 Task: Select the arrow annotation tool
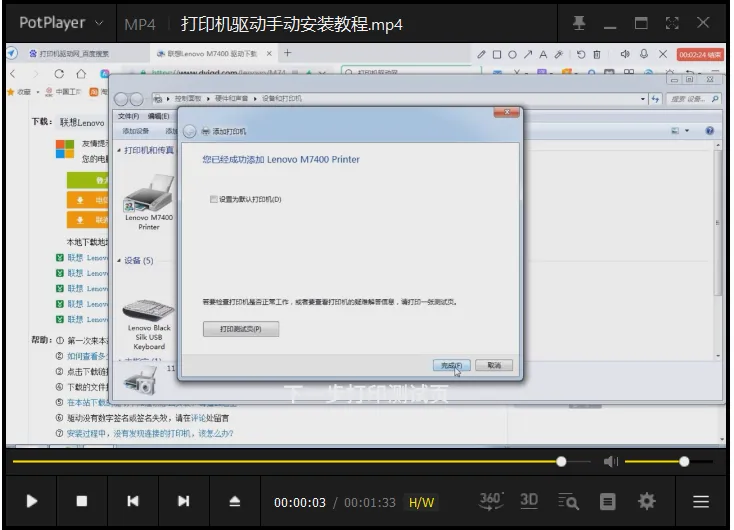[528, 54]
